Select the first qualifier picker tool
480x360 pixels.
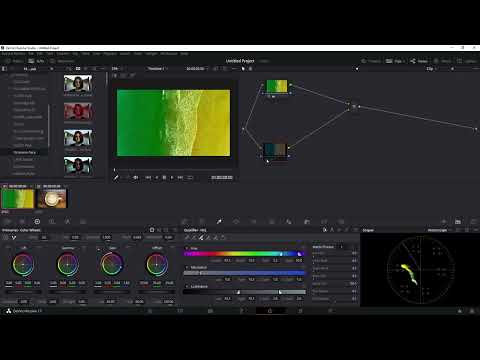(187, 237)
